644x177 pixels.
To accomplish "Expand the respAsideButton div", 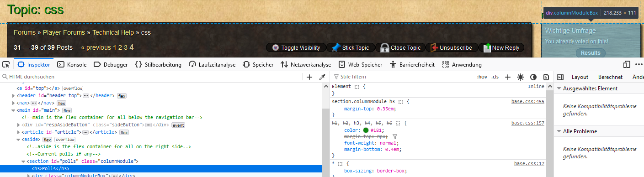I will click(18, 125).
